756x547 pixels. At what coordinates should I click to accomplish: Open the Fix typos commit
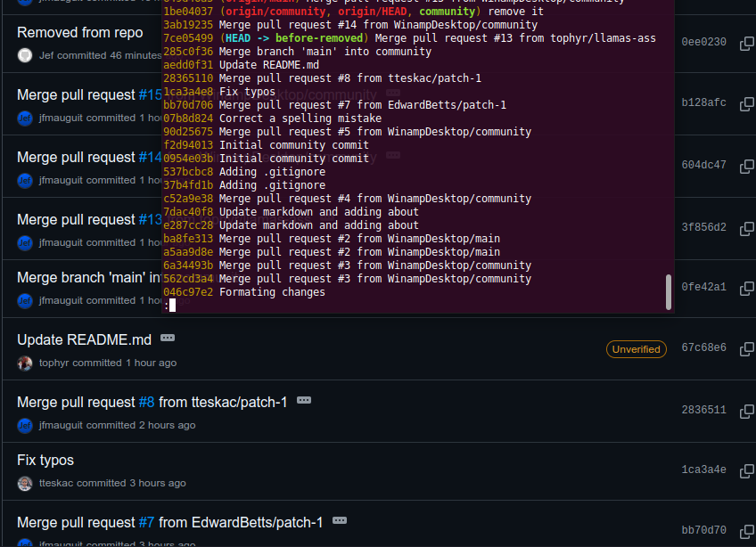[45, 460]
